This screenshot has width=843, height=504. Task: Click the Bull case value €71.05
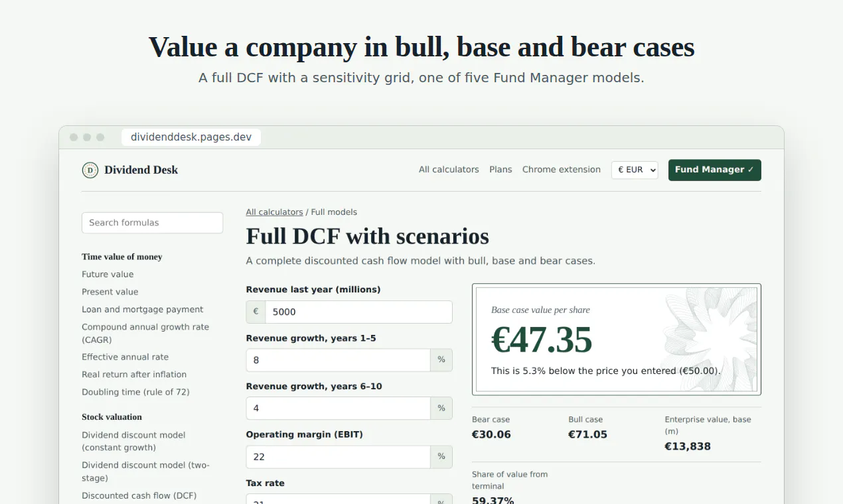point(587,434)
